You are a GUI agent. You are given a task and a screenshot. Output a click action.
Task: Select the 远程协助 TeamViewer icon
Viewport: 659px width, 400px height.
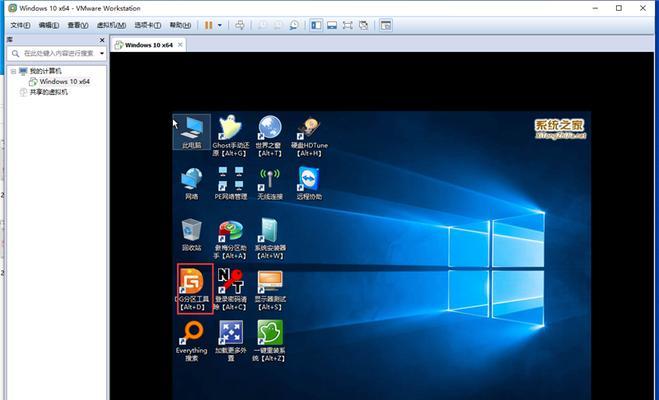point(309,183)
